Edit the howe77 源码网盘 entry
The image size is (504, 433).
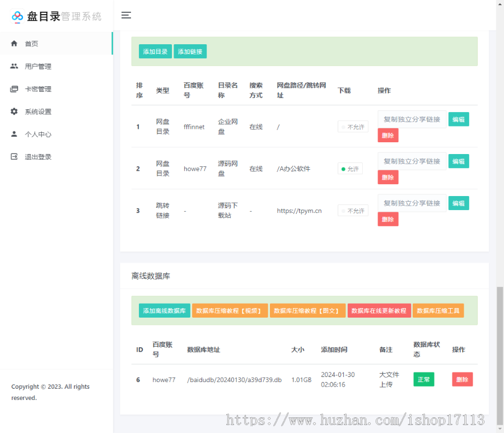pos(458,161)
